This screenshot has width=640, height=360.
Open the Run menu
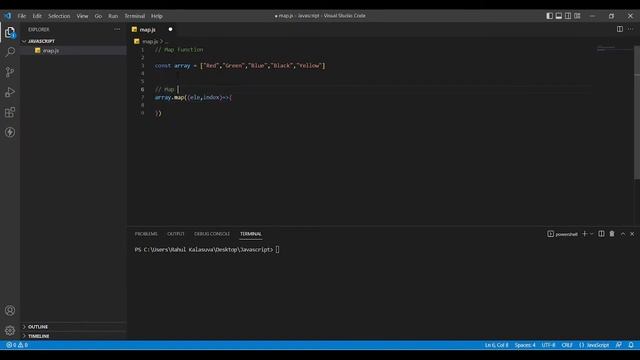113,16
